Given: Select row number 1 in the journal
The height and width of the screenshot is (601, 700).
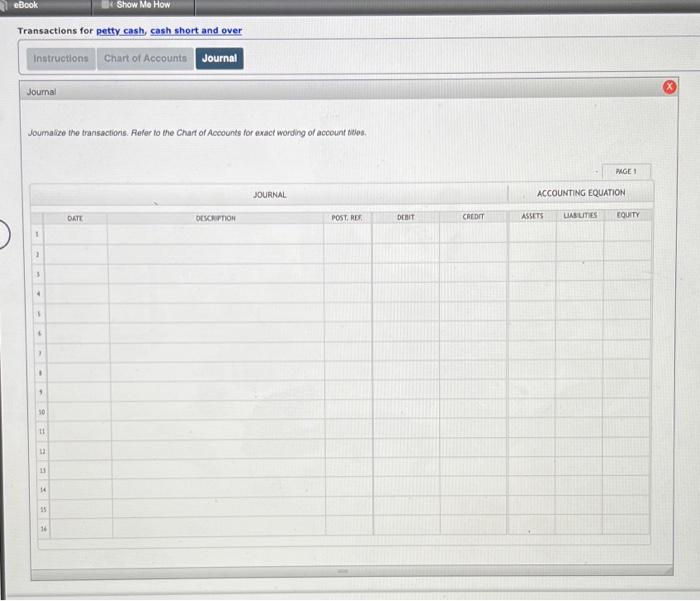Looking at the screenshot, I should 37,234.
